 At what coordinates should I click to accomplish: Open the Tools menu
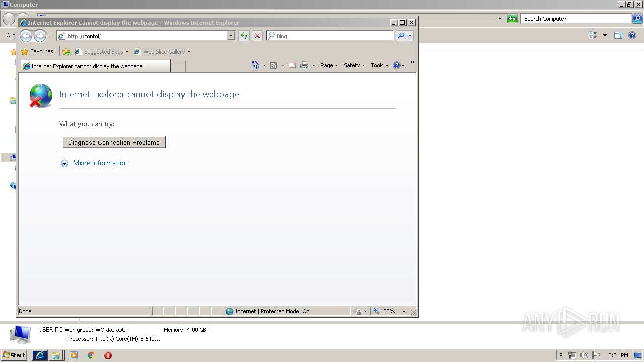pos(380,65)
